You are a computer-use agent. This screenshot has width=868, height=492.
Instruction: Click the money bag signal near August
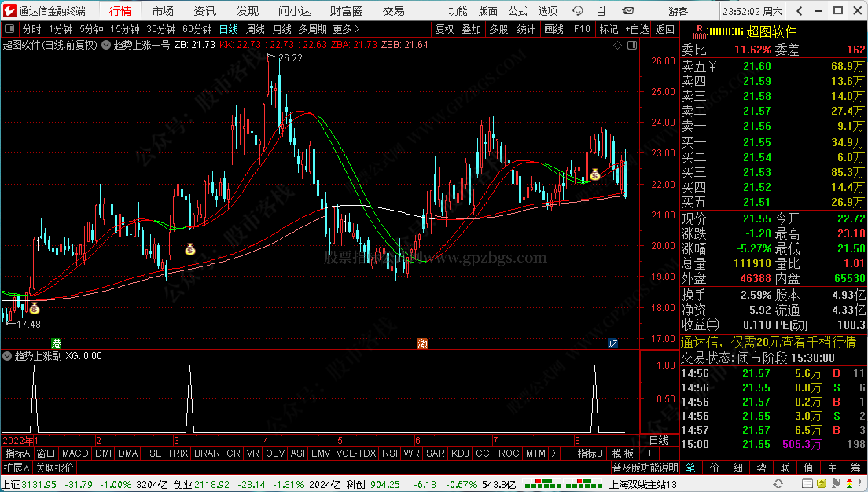pyautogui.click(x=595, y=174)
